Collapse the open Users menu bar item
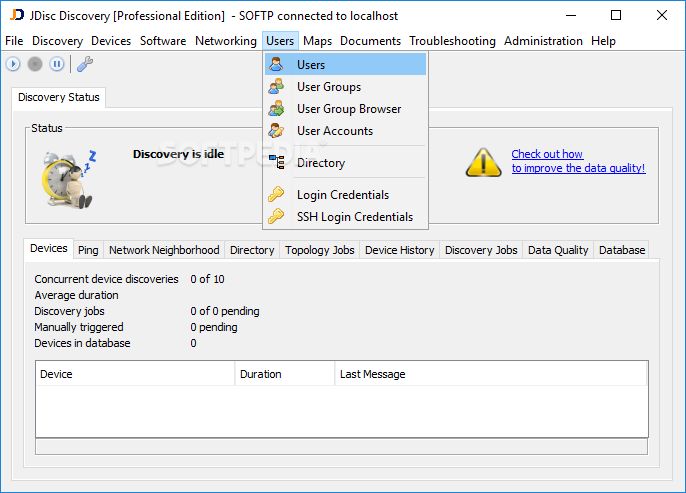This screenshot has height=493, width=686. [280, 41]
